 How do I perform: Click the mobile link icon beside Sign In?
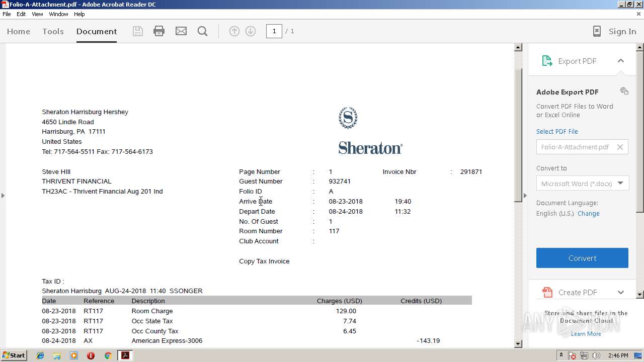coord(597,31)
